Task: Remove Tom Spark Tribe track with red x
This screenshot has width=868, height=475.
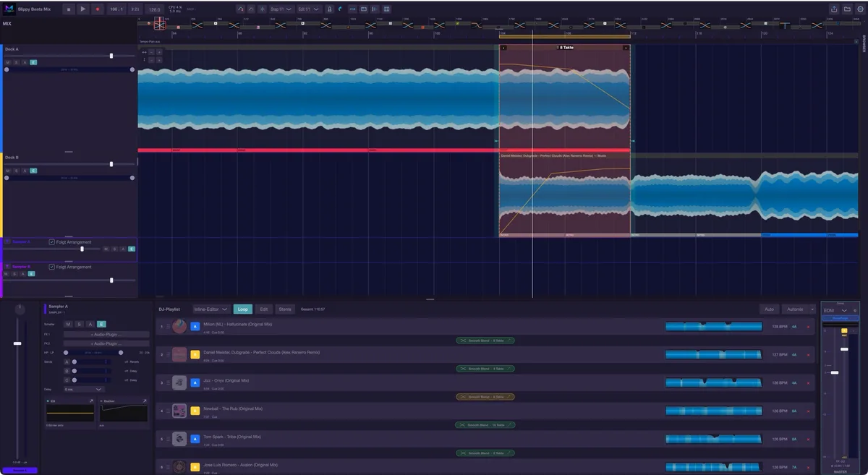Action: pos(808,440)
